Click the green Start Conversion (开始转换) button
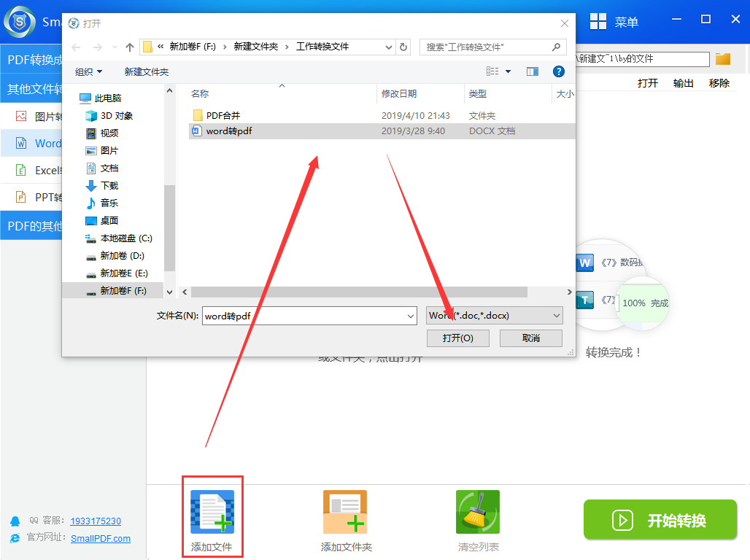The width and height of the screenshot is (750, 560). click(660, 520)
